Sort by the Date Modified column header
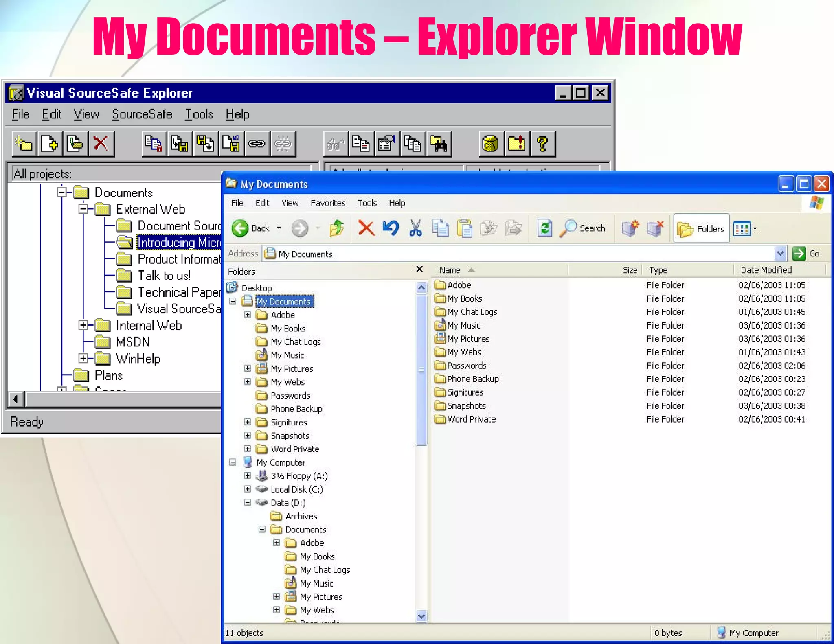Image resolution: width=834 pixels, height=644 pixels. (780, 270)
